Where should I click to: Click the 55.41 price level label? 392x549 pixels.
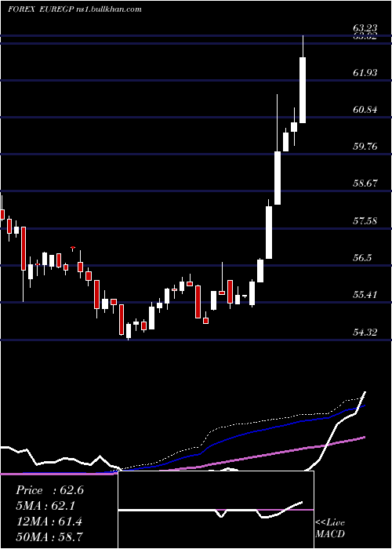365,295
